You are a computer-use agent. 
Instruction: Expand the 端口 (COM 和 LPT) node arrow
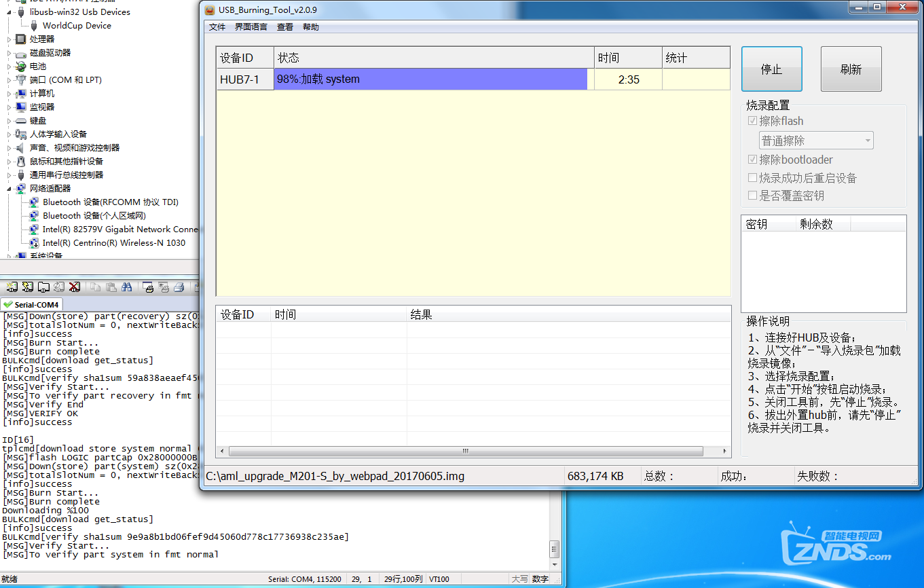10,80
